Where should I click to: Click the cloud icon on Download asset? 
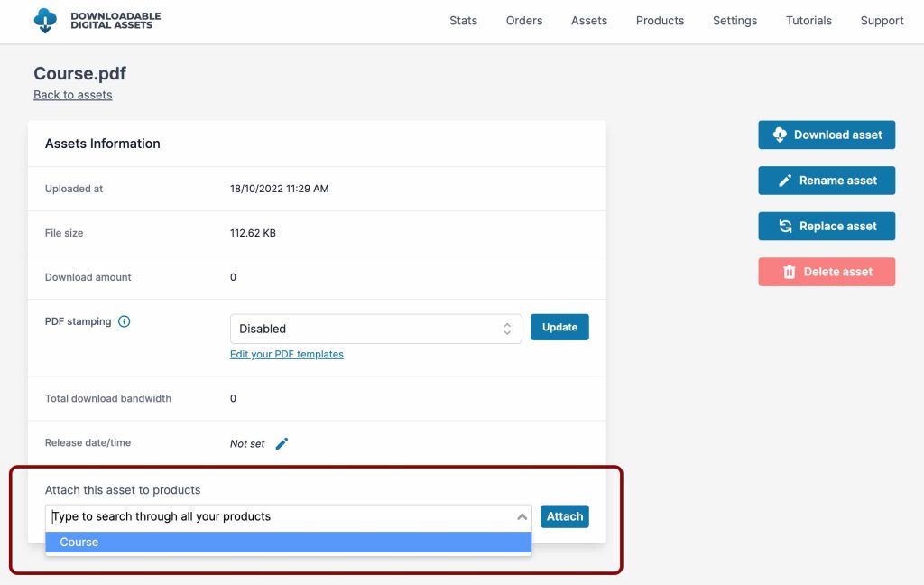(779, 135)
